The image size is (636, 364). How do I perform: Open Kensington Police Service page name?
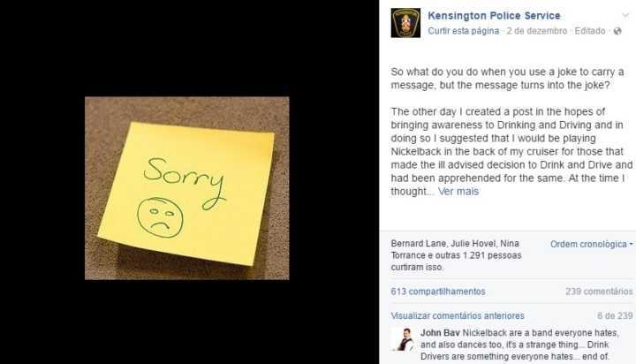click(494, 16)
